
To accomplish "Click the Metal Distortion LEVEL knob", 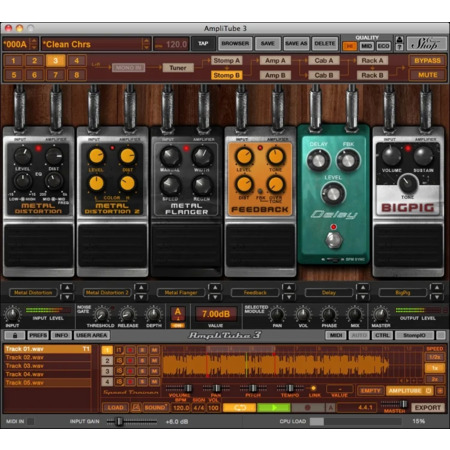I will [23, 156].
